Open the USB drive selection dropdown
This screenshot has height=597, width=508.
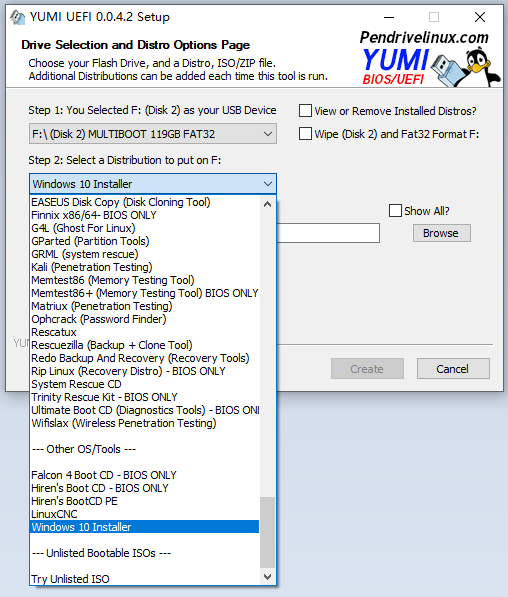point(153,134)
